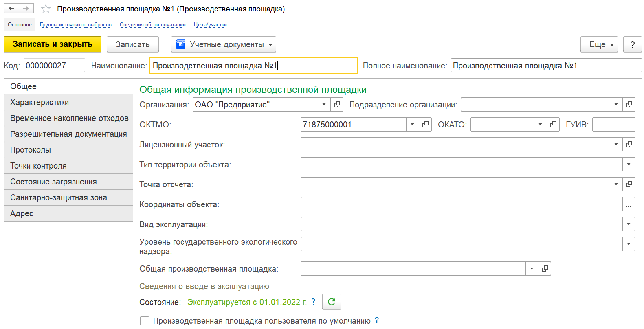Select the Состояние загрязнения tab

tap(68, 182)
